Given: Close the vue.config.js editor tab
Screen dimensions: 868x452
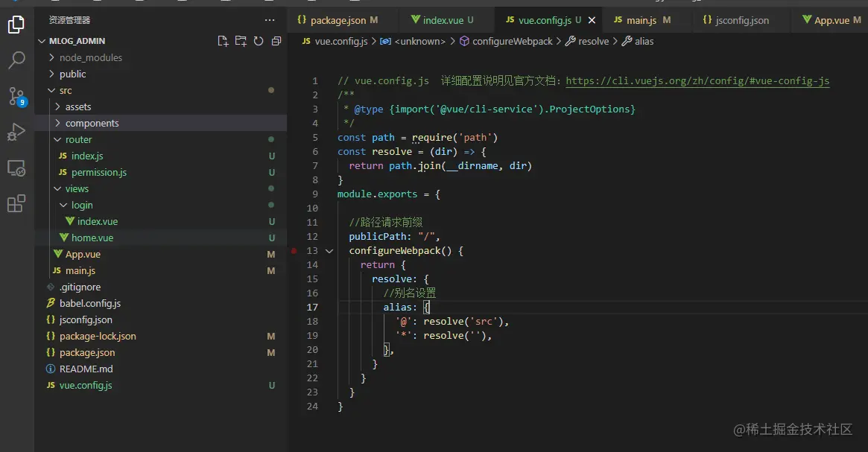Looking at the screenshot, I should pyautogui.click(x=592, y=20).
